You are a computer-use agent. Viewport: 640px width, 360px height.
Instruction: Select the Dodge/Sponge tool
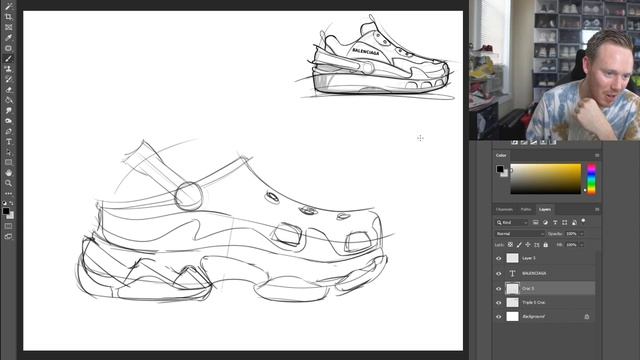8,121
